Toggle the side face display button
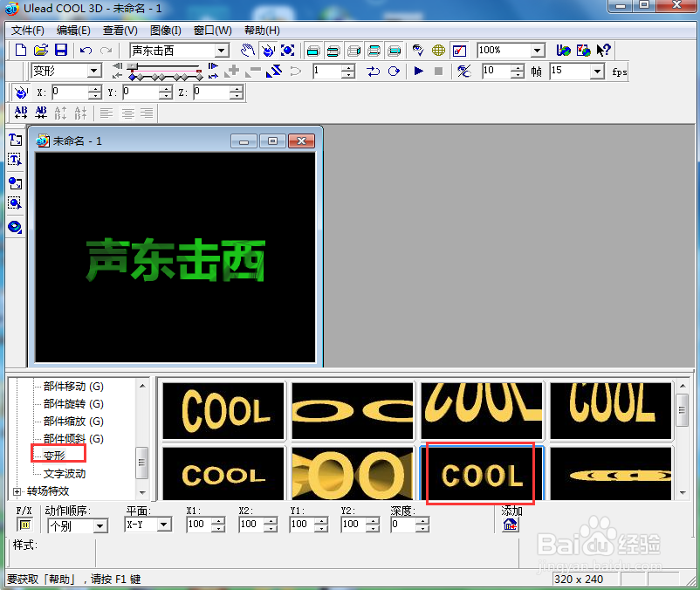Screen dimensions: 700x590 coord(353,51)
